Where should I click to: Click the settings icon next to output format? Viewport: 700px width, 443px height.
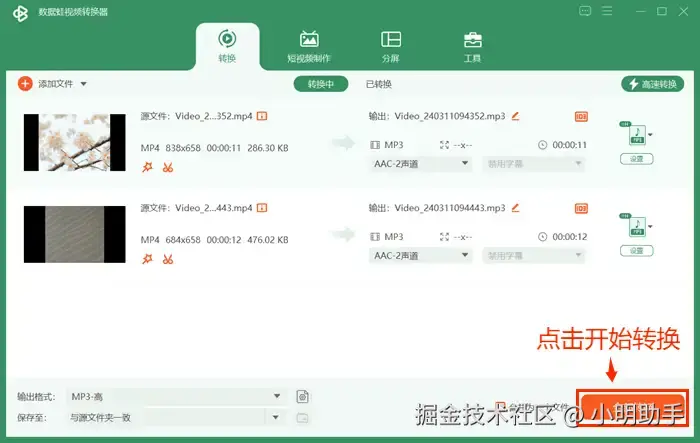tap(302, 397)
